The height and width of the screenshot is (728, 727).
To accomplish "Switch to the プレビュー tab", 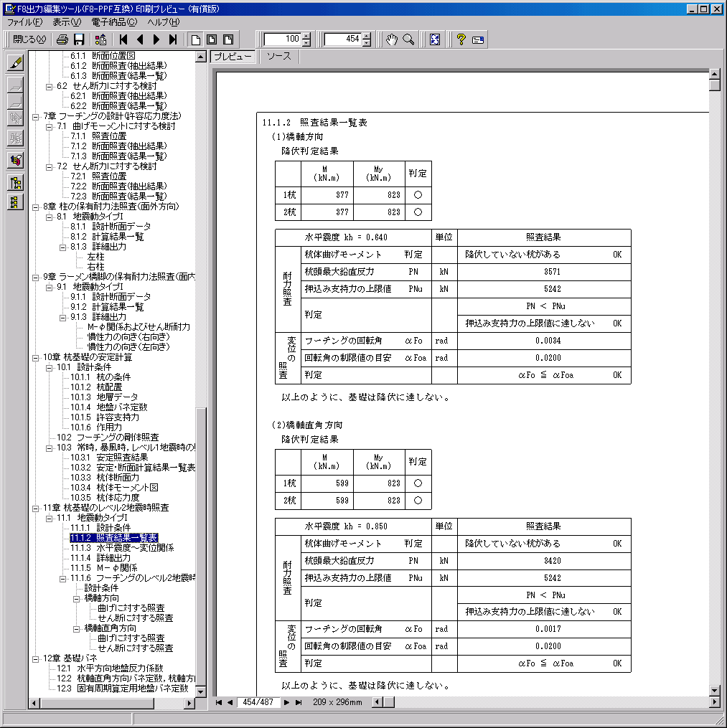I will coord(233,57).
